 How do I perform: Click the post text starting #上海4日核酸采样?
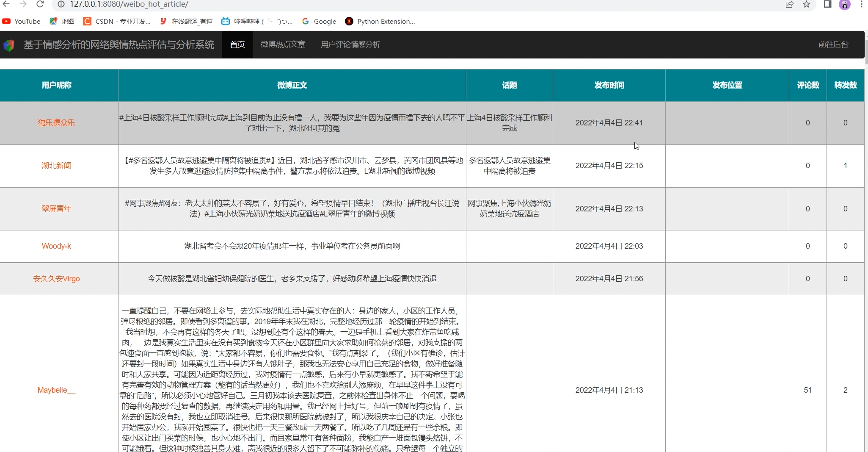coord(292,123)
